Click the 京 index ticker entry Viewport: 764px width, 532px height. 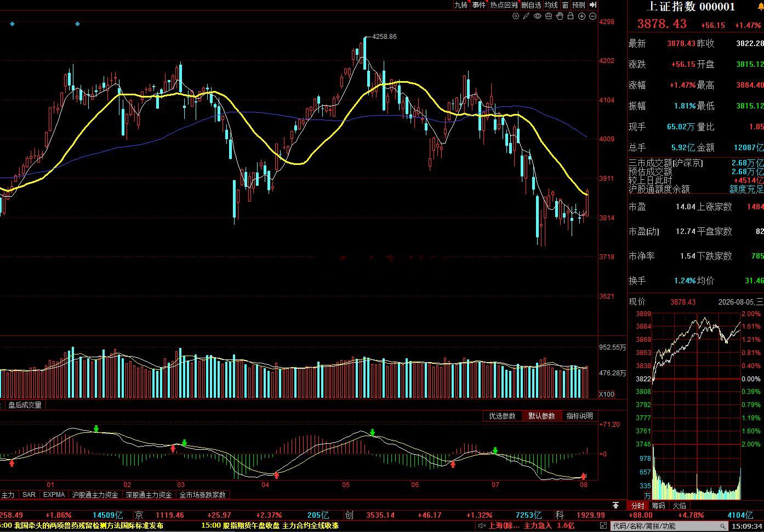(139, 516)
